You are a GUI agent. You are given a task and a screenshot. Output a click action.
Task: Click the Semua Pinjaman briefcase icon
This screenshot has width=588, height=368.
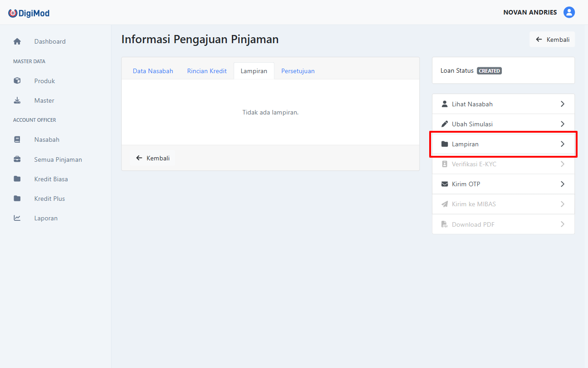pyautogui.click(x=17, y=159)
